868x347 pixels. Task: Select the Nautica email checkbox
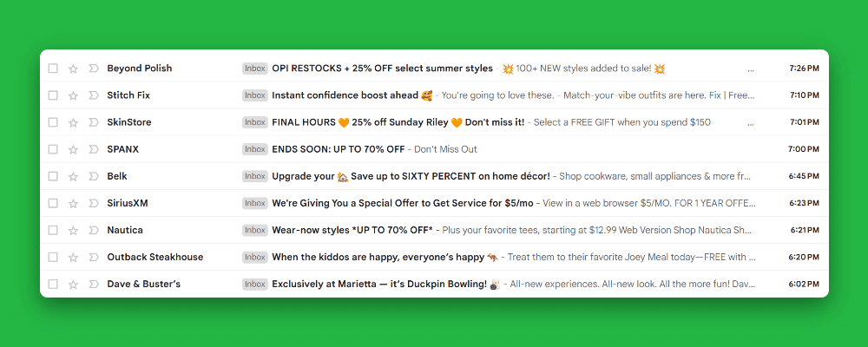tap(53, 230)
